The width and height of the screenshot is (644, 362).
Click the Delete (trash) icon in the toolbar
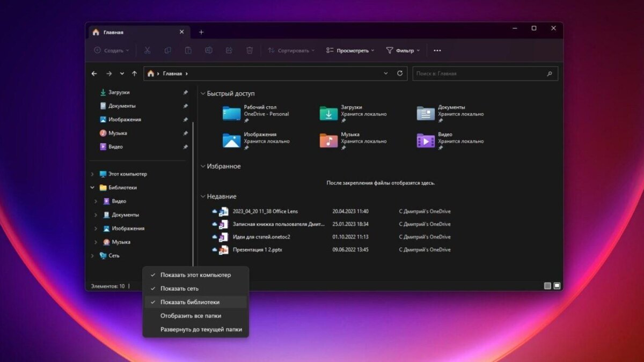pyautogui.click(x=249, y=50)
